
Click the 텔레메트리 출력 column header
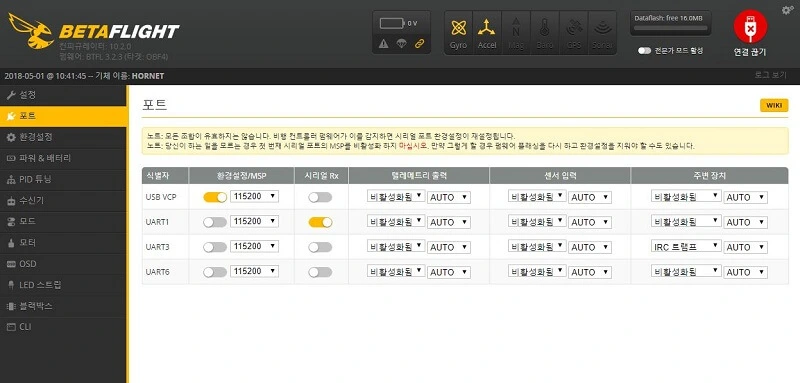coord(419,175)
